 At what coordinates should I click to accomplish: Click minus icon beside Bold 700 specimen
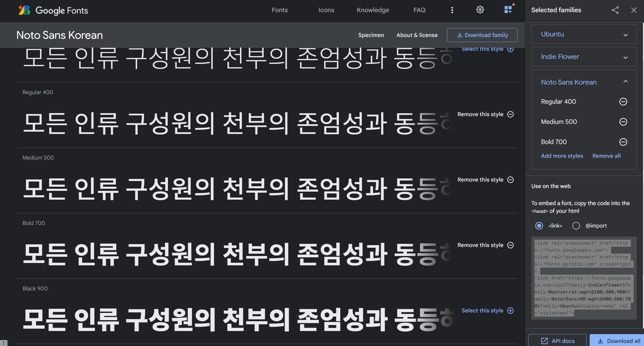(x=510, y=245)
